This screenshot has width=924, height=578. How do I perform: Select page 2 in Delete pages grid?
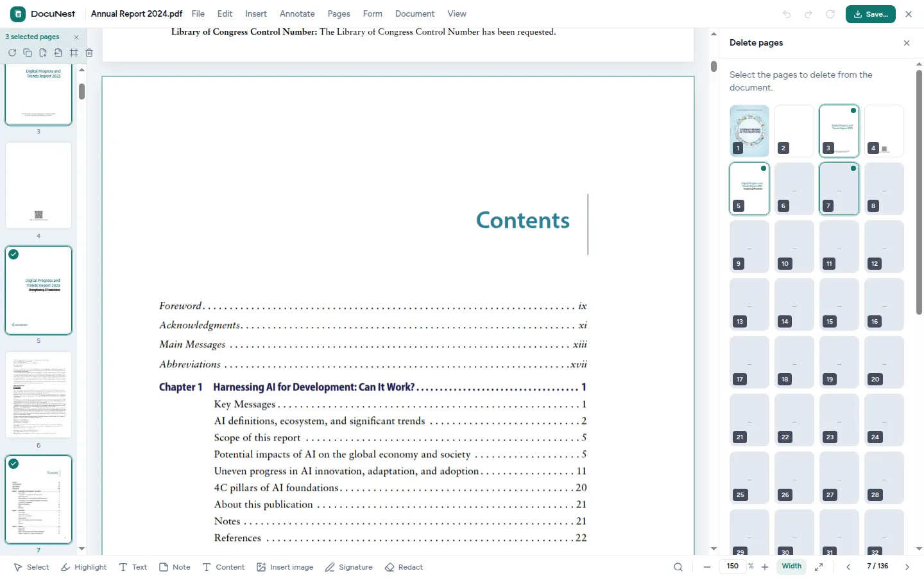794,131
